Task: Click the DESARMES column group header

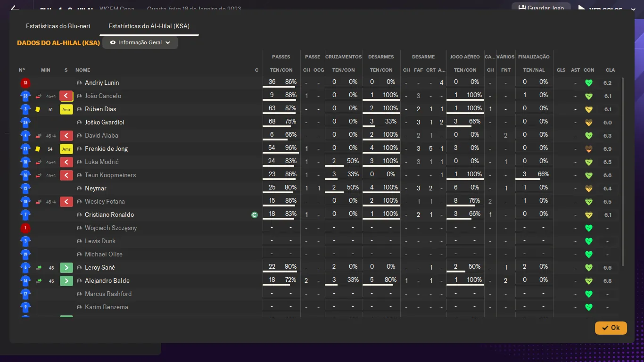Action: click(x=381, y=57)
